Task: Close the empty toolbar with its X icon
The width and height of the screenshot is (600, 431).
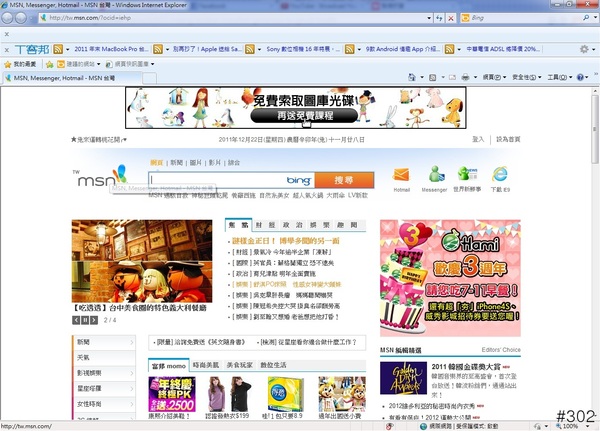Action: pos(7,34)
